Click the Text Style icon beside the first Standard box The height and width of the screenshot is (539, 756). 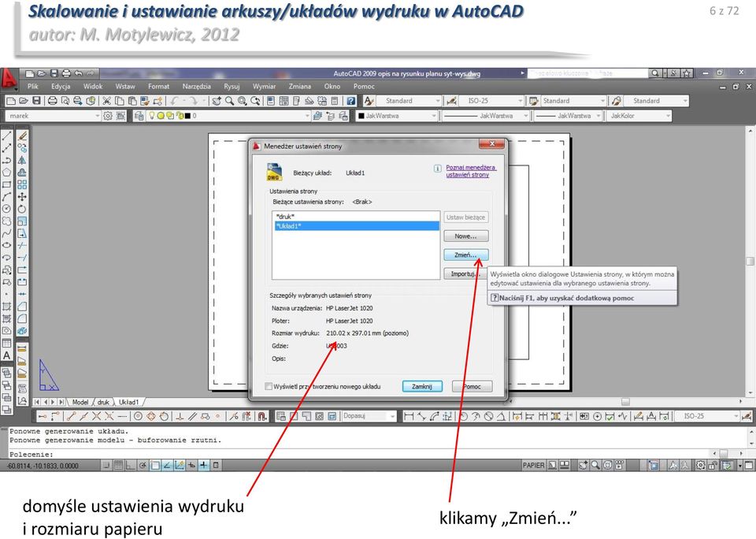369,101
